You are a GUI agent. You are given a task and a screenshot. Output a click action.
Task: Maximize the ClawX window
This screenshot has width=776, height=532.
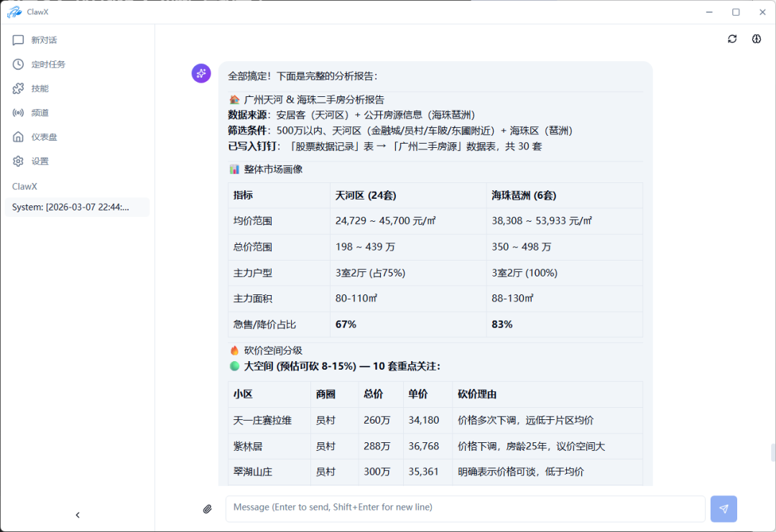click(x=735, y=11)
